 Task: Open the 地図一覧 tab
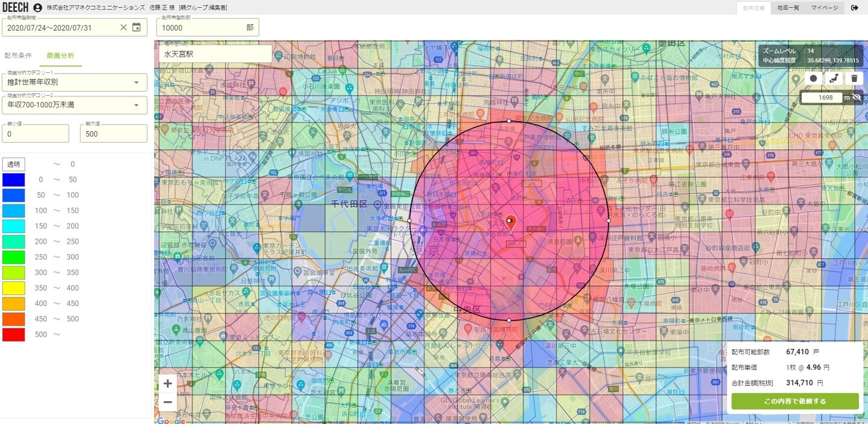click(788, 8)
